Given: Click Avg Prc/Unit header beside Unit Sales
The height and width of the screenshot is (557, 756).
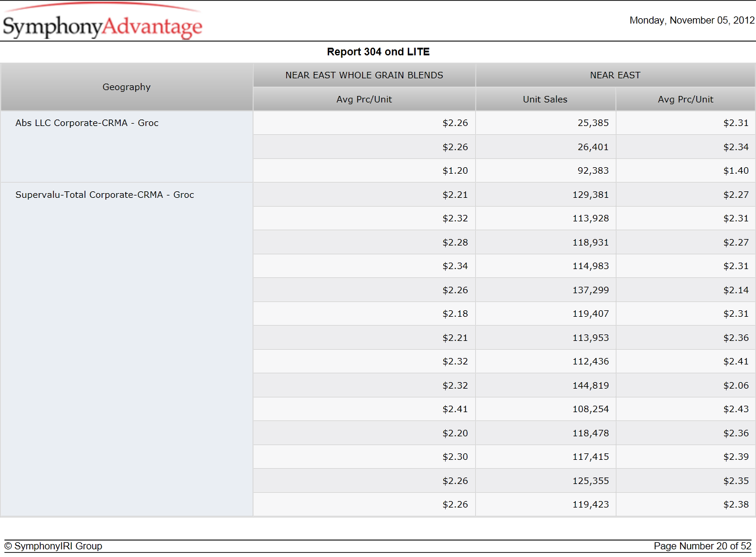Looking at the screenshot, I should [685, 99].
